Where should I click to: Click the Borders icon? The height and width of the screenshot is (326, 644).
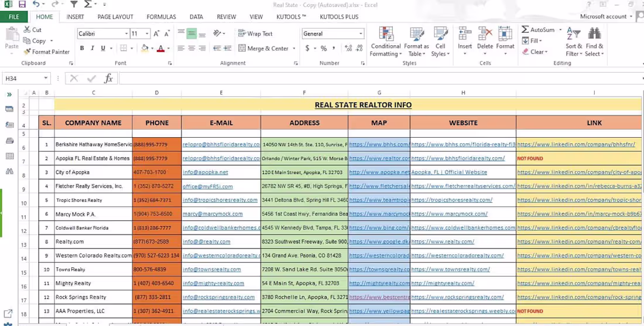[x=123, y=48]
